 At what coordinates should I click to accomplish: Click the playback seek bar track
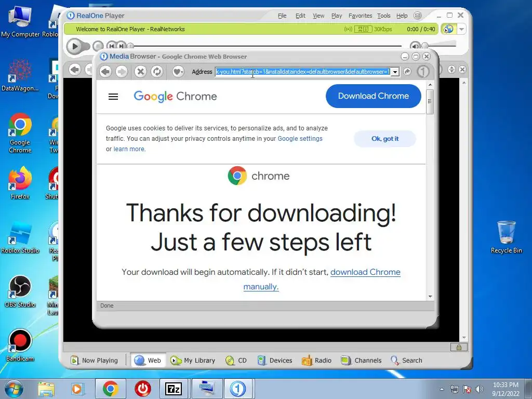point(267,46)
